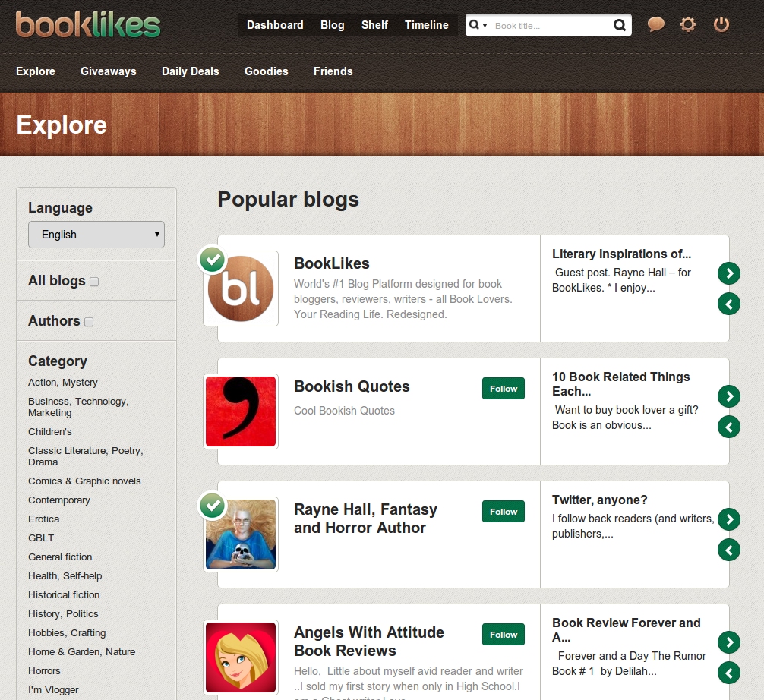Open the Blog tab
This screenshot has height=700, width=764.
pos(333,25)
